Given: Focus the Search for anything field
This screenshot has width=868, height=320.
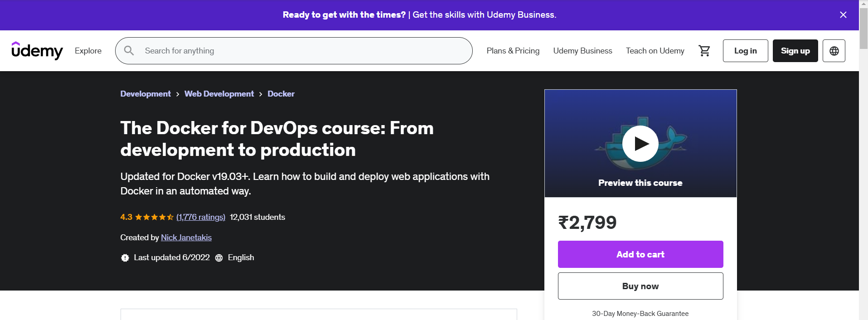Looking at the screenshot, I should pos(299,51).
